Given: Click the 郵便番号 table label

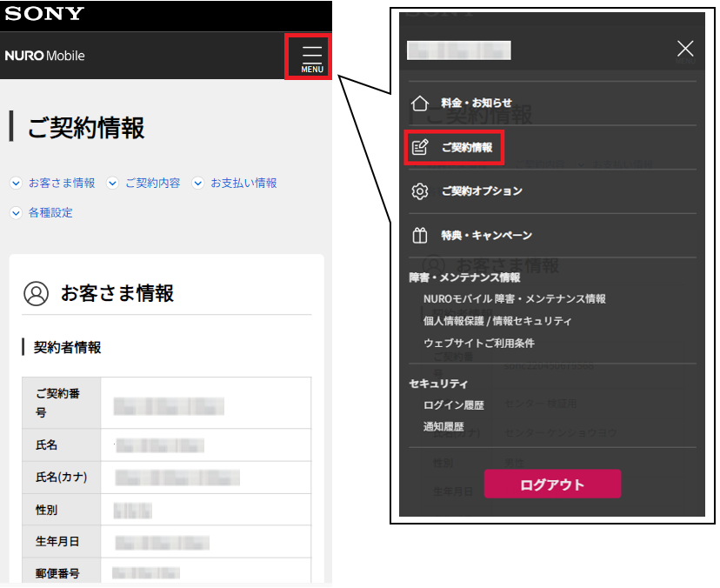Looking at the screenshot, I should click(57, 573).
